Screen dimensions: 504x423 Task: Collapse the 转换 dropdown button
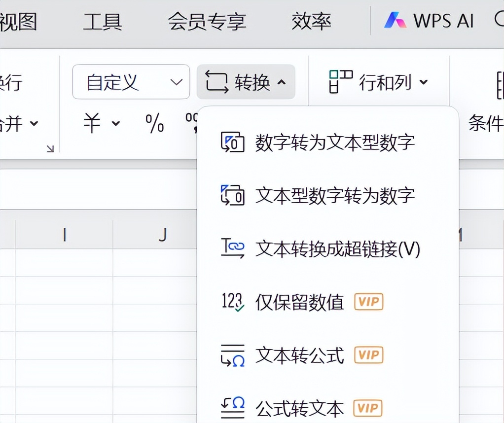[x=246, y=82]
